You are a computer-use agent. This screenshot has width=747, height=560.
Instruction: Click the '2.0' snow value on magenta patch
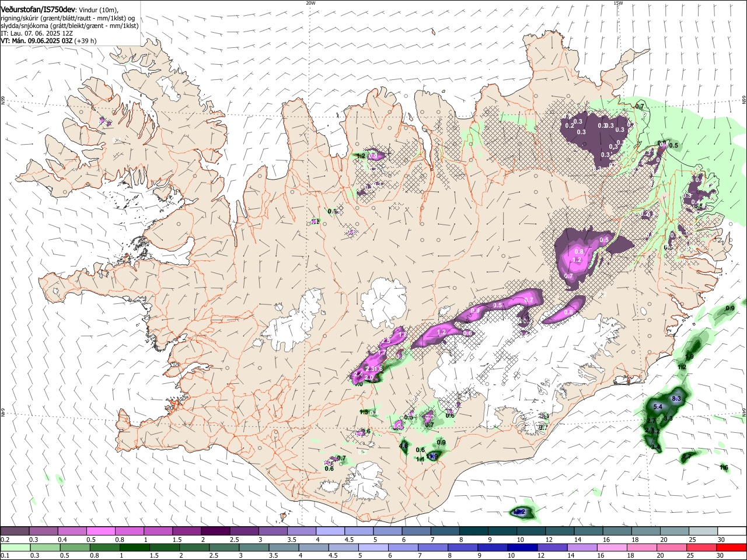[368, 377]
